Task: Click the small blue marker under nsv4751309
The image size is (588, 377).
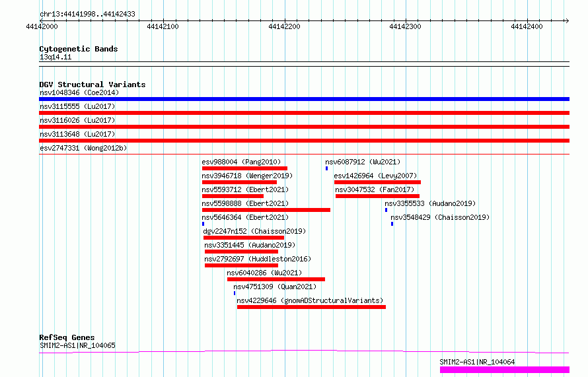Action: [x=235, y=293]
